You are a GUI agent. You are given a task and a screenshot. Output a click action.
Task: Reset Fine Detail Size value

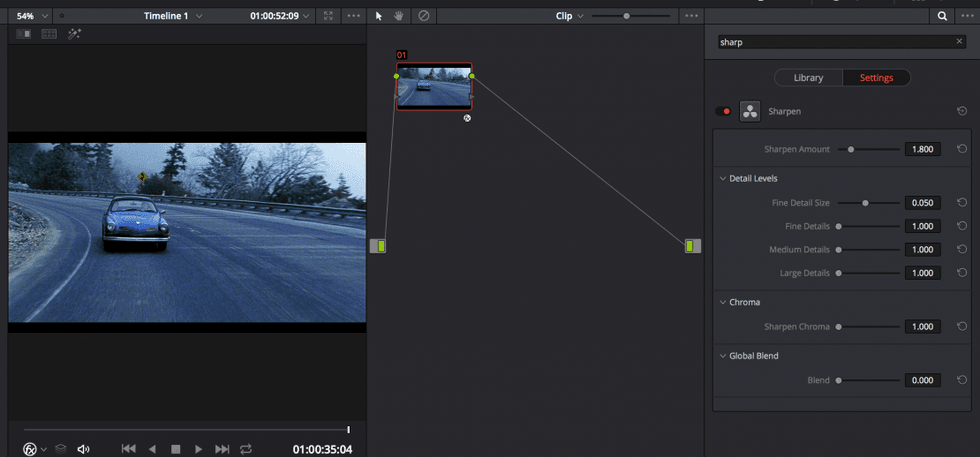[x=962, y=203]
